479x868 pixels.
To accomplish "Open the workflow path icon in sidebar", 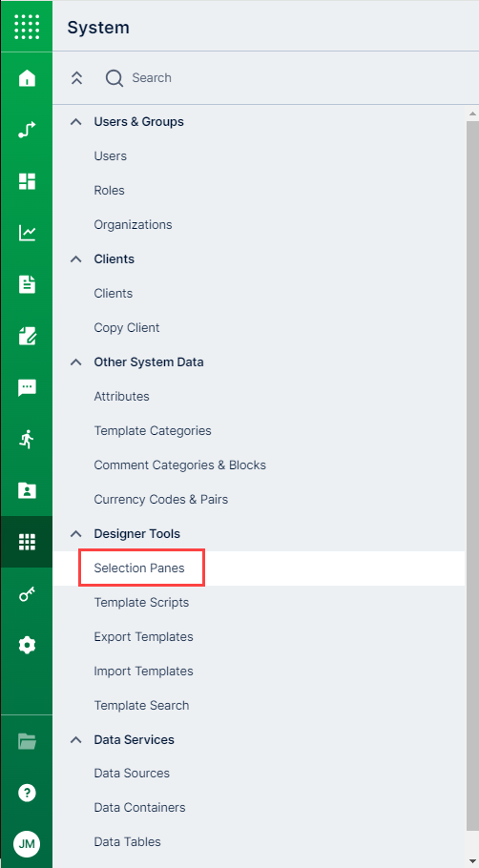I will 27,130.
